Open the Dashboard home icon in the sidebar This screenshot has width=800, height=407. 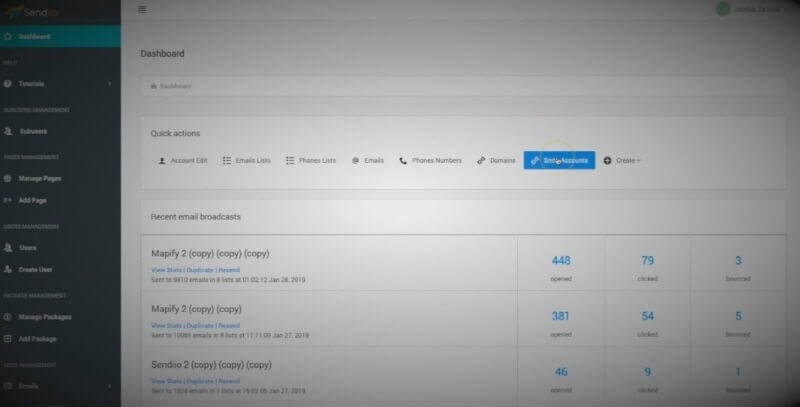coord(8,37)
